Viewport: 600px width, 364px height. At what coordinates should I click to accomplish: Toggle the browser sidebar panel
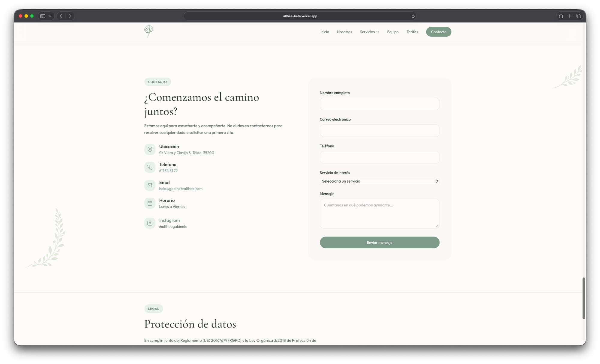click(x=43, y=16)
